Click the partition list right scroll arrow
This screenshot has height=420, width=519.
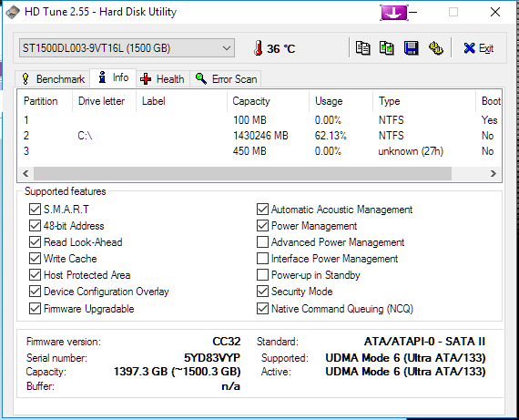494,173
